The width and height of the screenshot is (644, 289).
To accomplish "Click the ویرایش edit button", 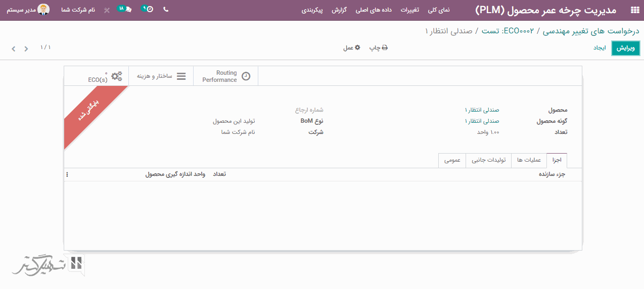I will point(625,48).
